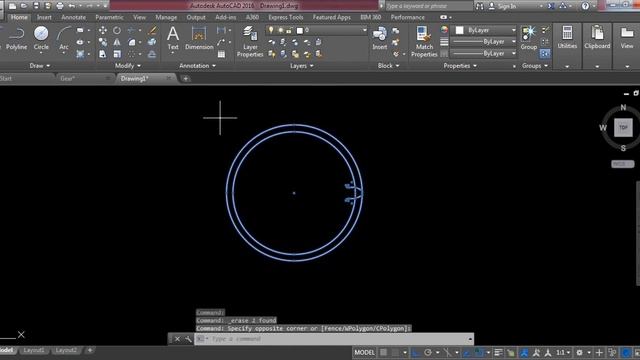Viewport: 640px width, 360px height.
Task: Click the TOP face of the ViewCube
Action: 623,128
